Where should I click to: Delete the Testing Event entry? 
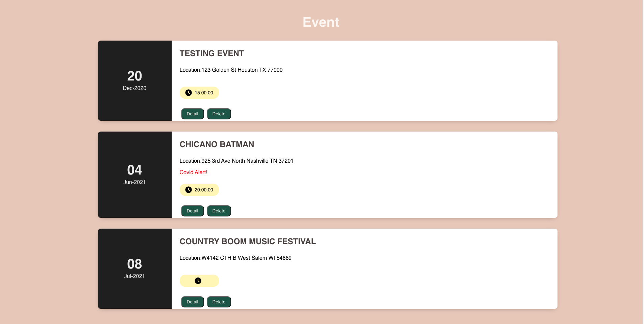pyautogui.click(x=219, y=114)
